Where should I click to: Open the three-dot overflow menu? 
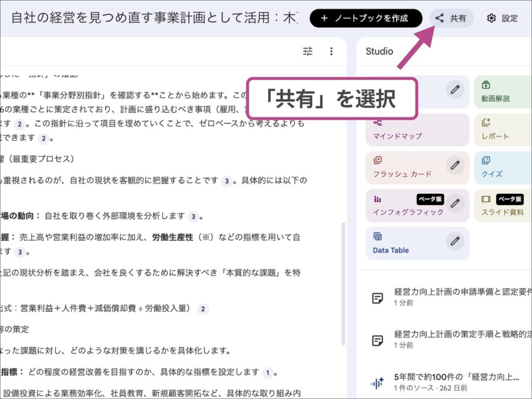pos(331,51)
